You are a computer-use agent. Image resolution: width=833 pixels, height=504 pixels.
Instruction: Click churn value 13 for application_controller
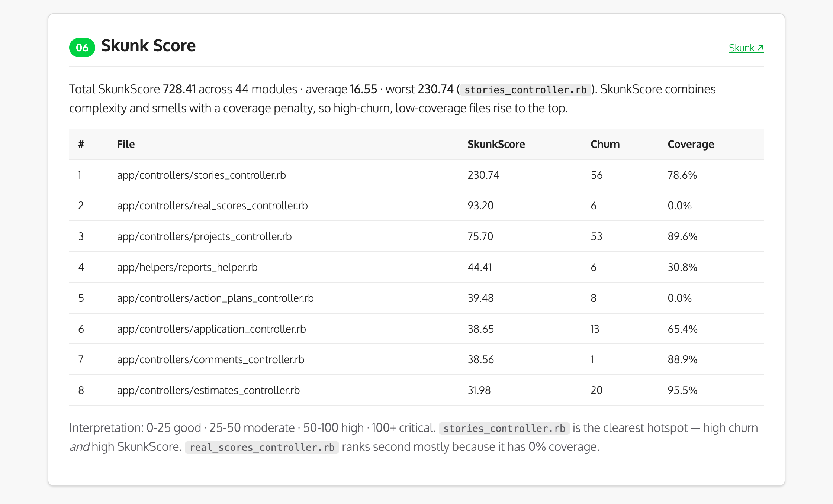(595, 329)
